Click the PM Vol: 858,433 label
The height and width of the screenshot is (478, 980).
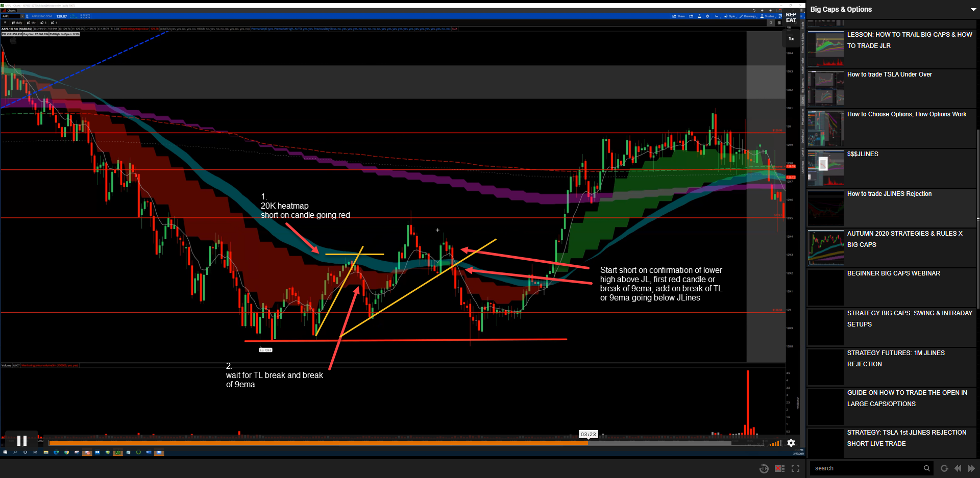[12, 34]
